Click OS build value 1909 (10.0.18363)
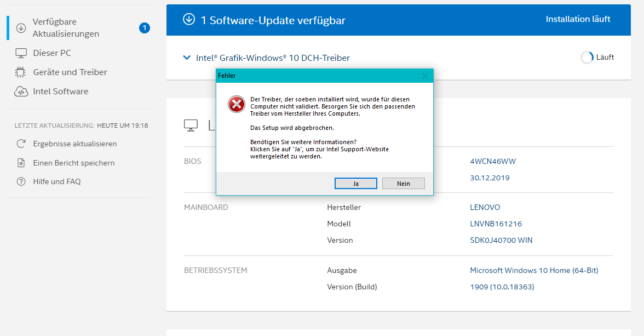The image size is (644, 336). pyautogui.click(x=502, y=287)
